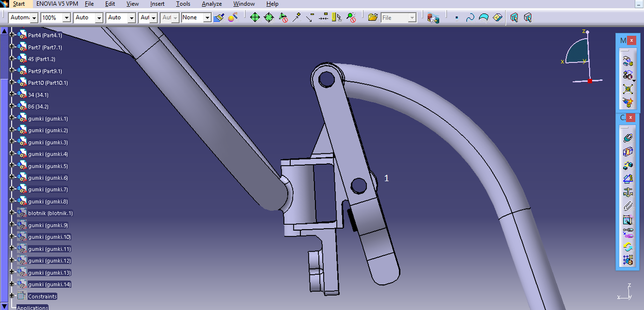Click the open folder icon in toolbar
The image size is (644, 310).
373,18
